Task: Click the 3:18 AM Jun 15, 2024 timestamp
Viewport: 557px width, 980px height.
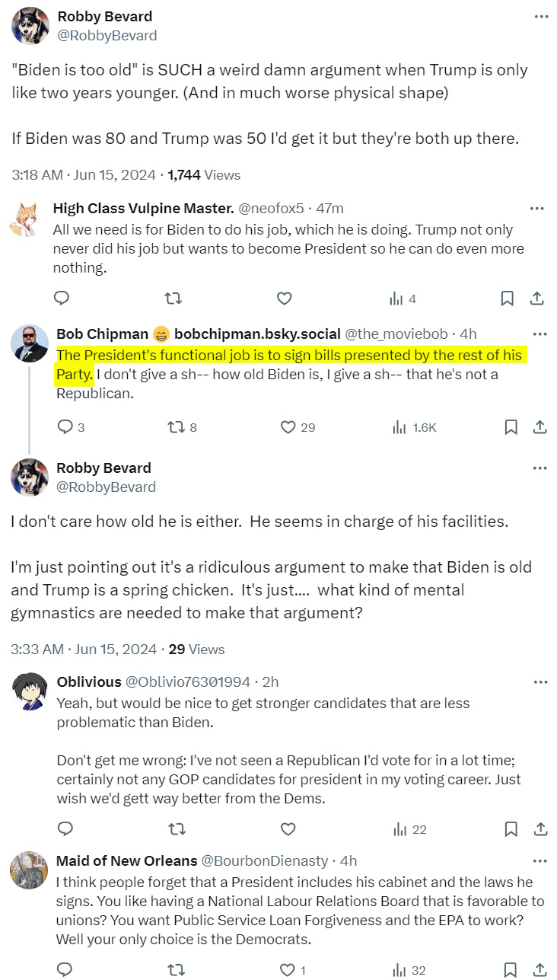Action: (83, 174)
